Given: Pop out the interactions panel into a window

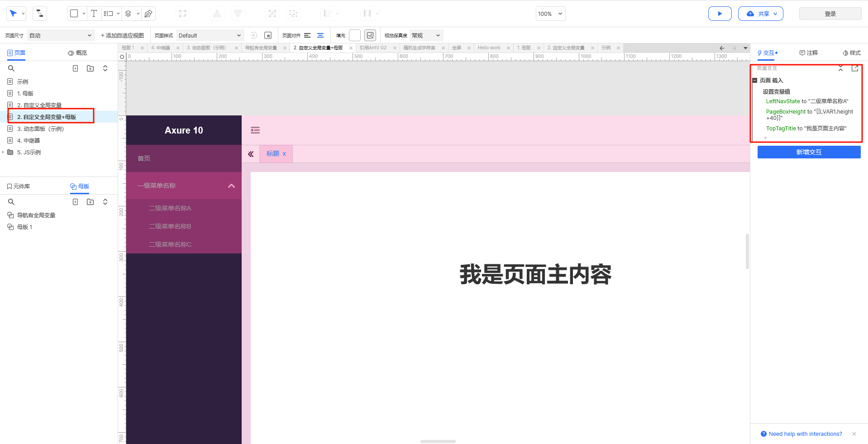Looking at the screenshot, I should pos(854,68).
